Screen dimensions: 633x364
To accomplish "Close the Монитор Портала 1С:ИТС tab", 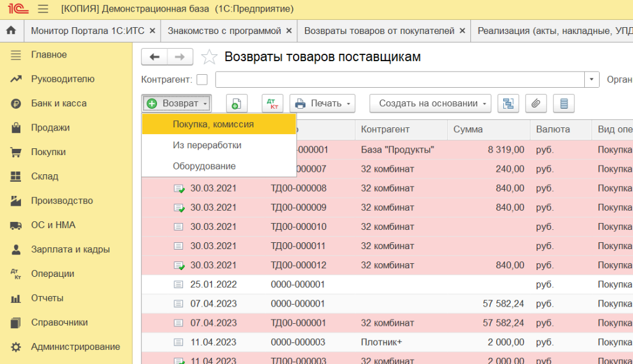I will (x=152, y=31).
